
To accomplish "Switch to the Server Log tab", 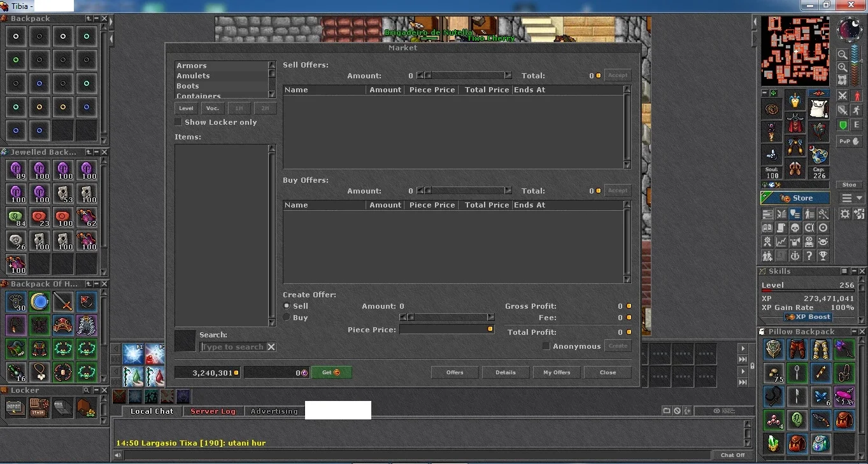I will 213,411.
